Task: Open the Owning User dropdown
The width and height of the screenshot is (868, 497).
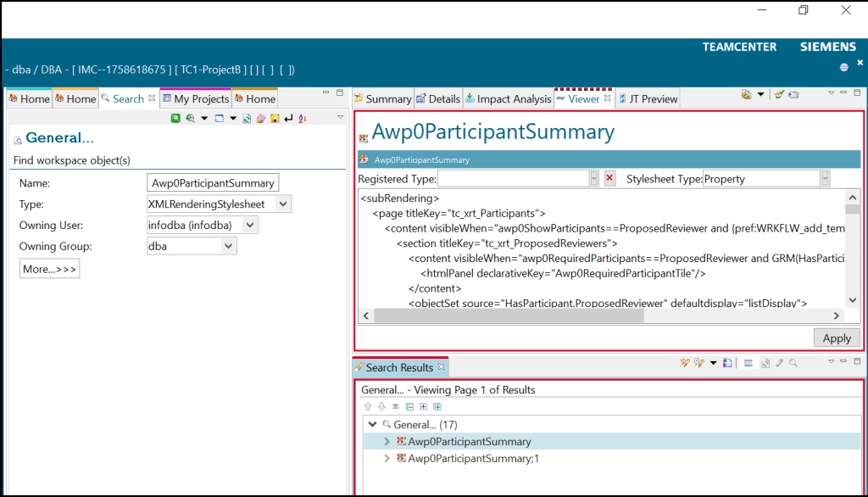Action: (249, 226)
